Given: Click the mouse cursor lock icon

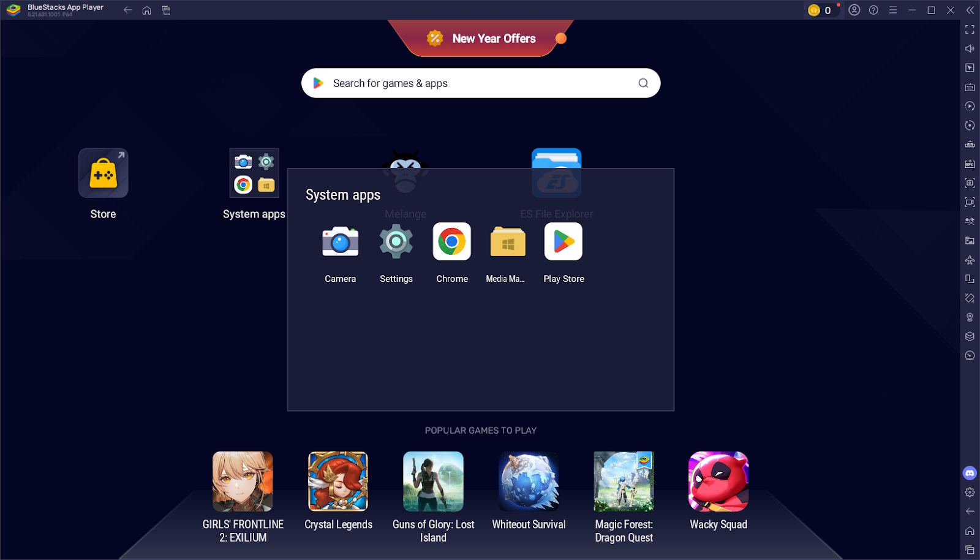Looking at the screenshot, I should [x=970, y=68].
